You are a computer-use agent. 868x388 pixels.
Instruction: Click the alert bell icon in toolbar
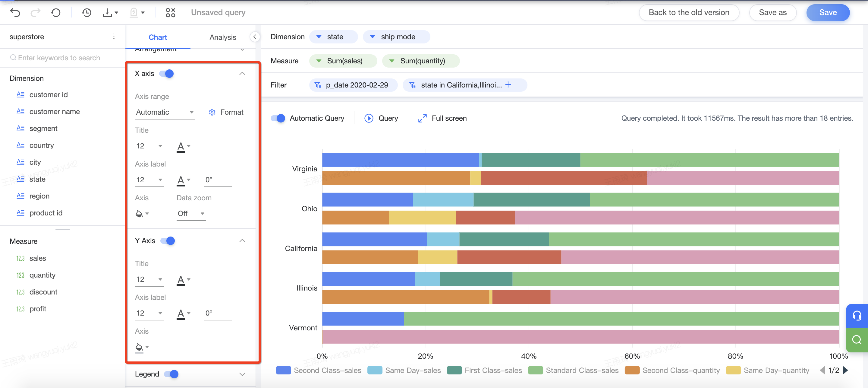134,13
